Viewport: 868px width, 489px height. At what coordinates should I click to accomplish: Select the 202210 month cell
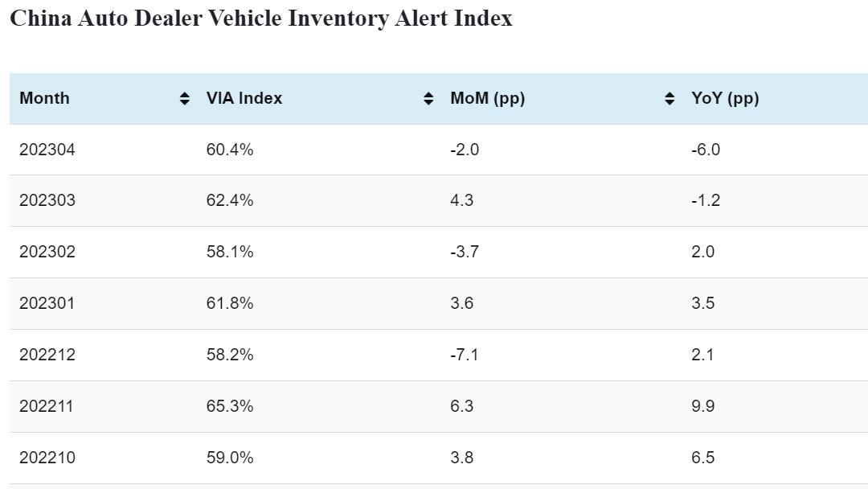click(47, 458)
